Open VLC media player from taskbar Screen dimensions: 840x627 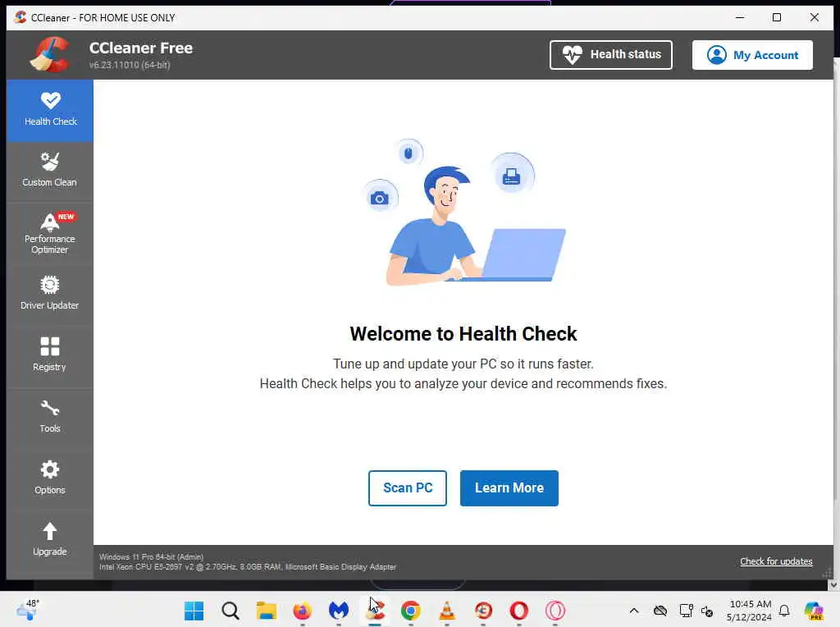click(x=447, y=611)
